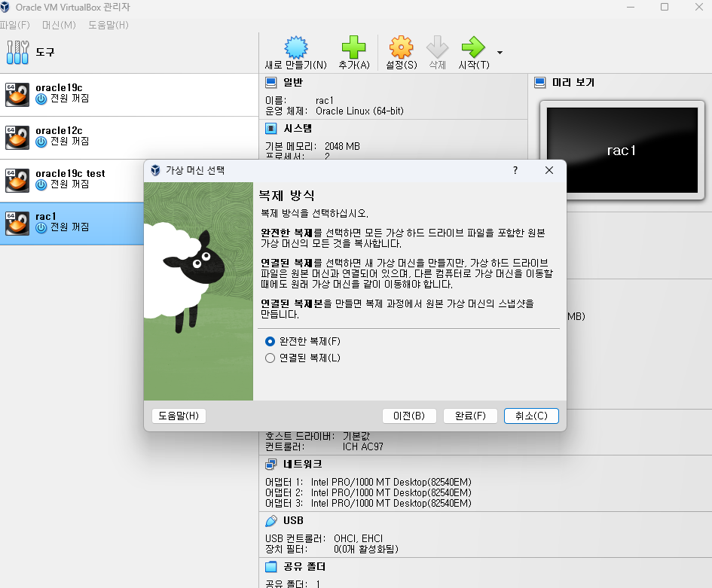Click 'OHCI, EHCI' USB controller value
This screenshot has height=588, width=712.
[359, 538]
